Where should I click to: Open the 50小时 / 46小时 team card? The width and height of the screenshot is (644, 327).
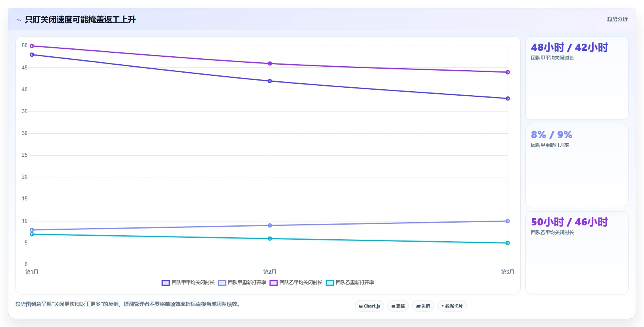click(577, 253)
